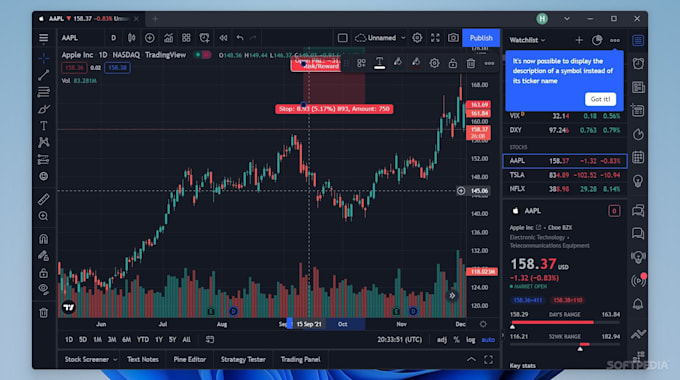
Task: Open chart settings gear in toolbar
Action: [417, 38]
